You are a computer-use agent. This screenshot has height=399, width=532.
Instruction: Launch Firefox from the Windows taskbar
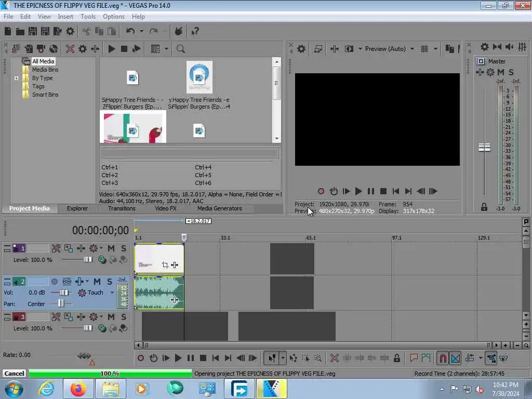click(78, 389)
